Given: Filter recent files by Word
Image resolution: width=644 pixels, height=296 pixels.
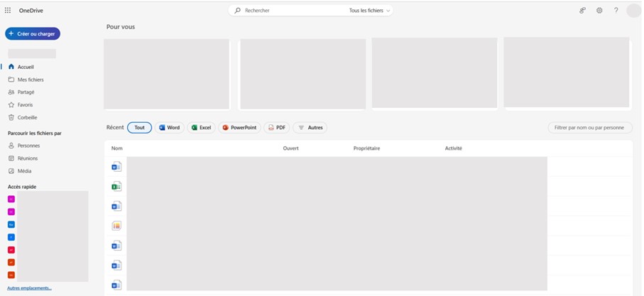Looking at the screenshot, I should point(169,128).
